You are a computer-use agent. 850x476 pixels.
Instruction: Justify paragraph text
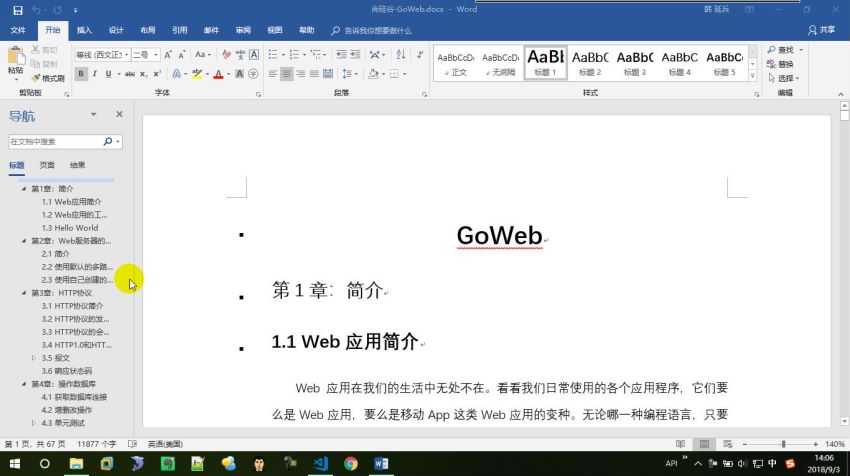click(314, 74)
